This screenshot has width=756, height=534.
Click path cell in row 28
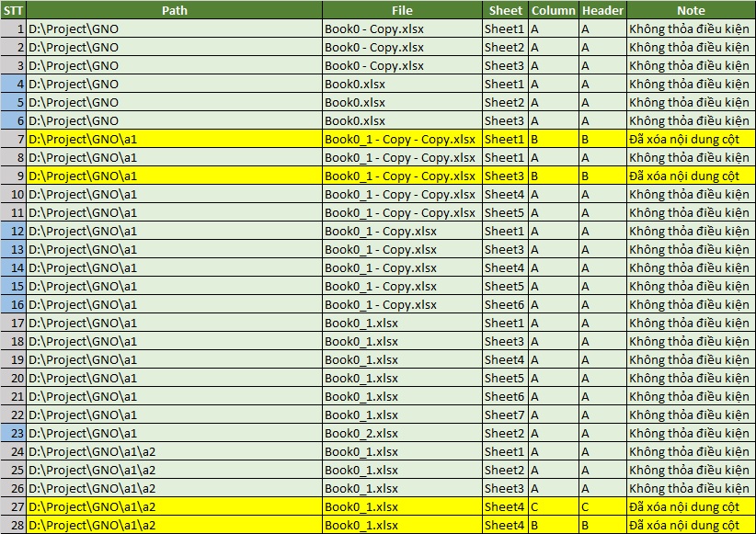173,525
